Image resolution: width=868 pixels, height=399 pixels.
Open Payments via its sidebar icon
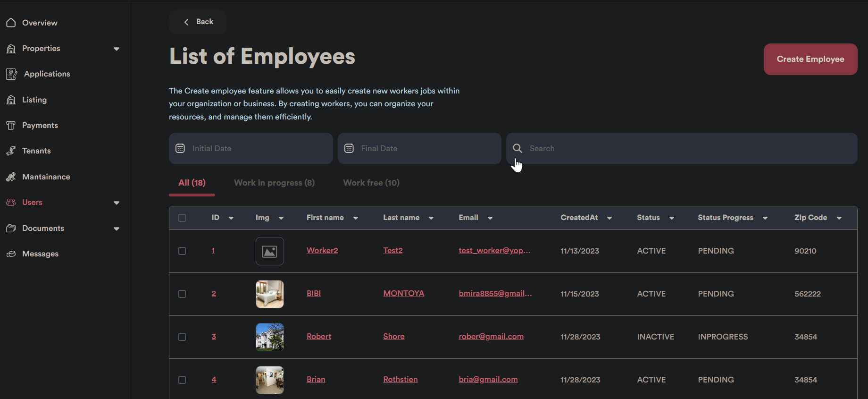[x=11, y=126]
